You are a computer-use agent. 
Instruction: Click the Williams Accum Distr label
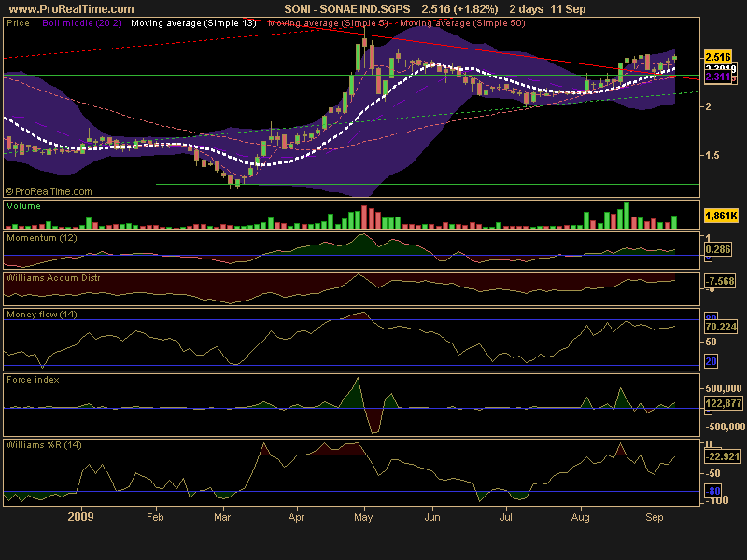[53, 277]
